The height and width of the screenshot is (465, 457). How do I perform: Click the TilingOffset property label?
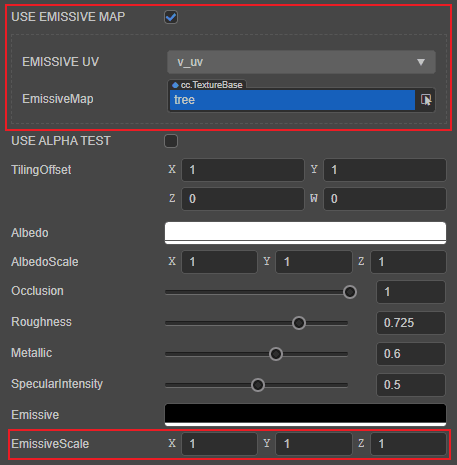tap(41, 170)
